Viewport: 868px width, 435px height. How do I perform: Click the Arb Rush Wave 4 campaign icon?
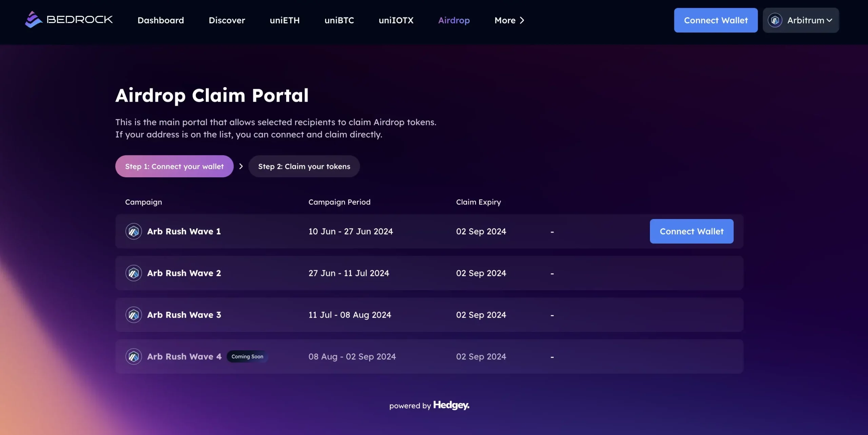click(x=134, y=356)
